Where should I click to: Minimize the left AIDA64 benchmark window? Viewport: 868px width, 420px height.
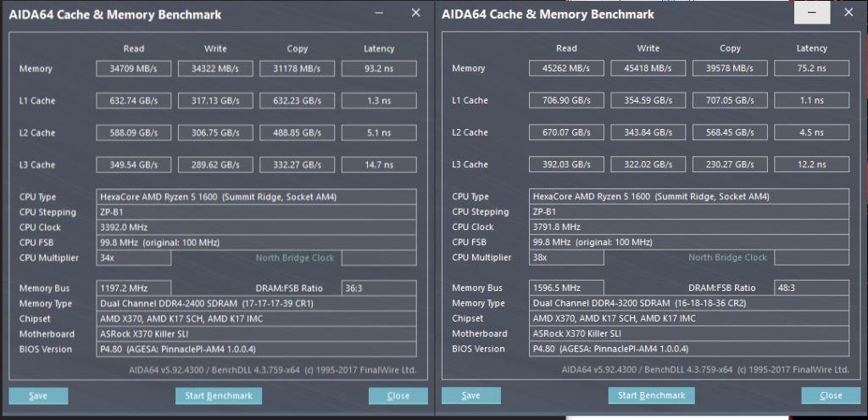tap(377, 14)
